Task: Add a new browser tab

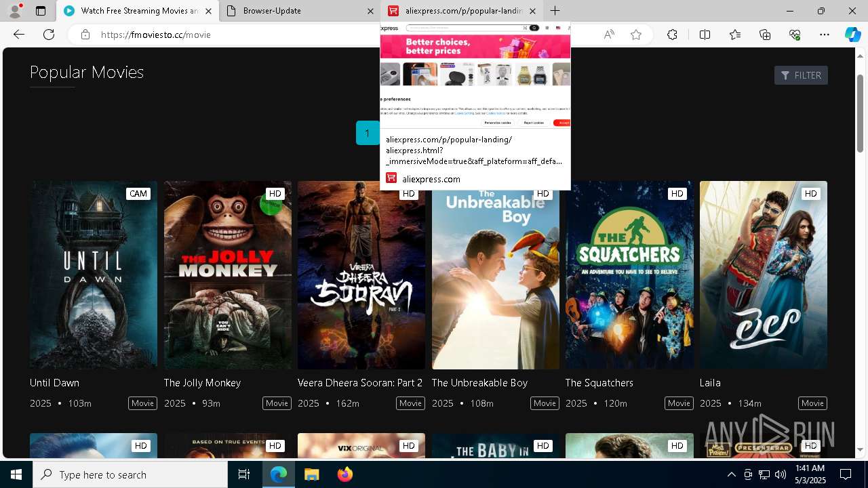Action: [555, 11]
